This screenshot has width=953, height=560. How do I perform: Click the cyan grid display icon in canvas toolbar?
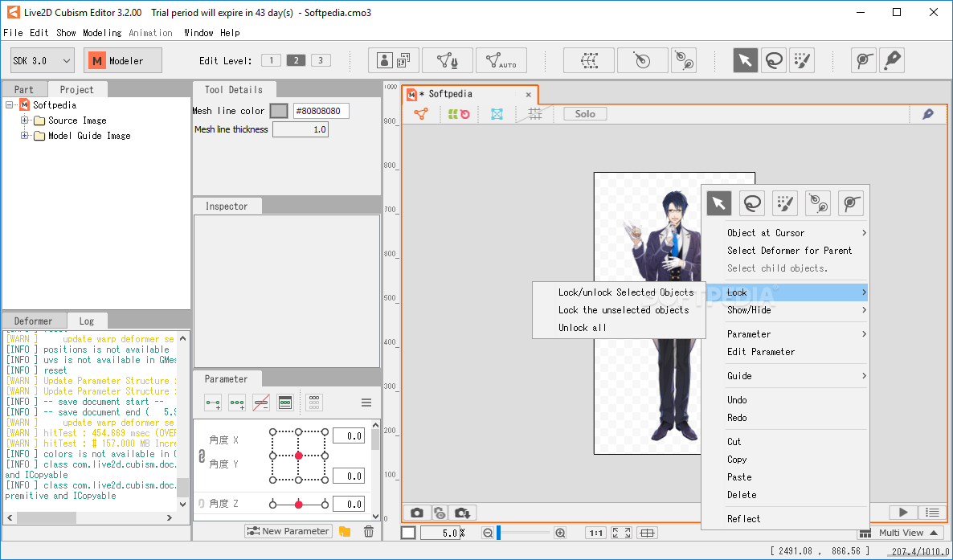click(497, 114)
